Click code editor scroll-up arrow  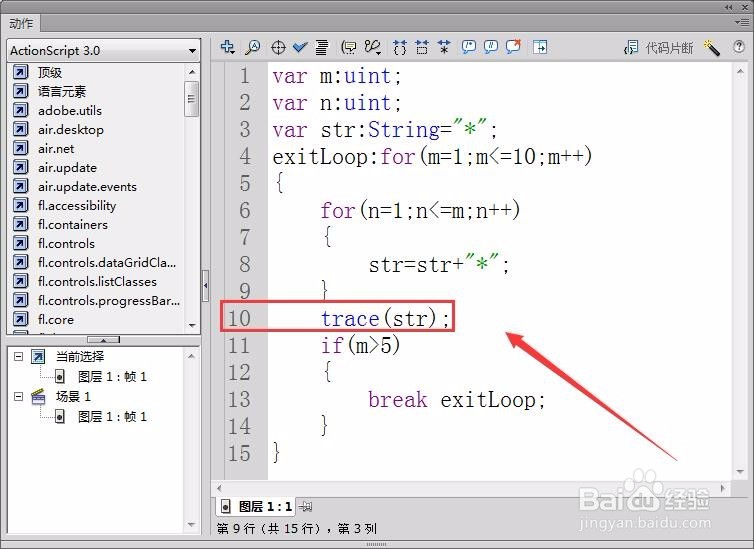click(740, 72)
